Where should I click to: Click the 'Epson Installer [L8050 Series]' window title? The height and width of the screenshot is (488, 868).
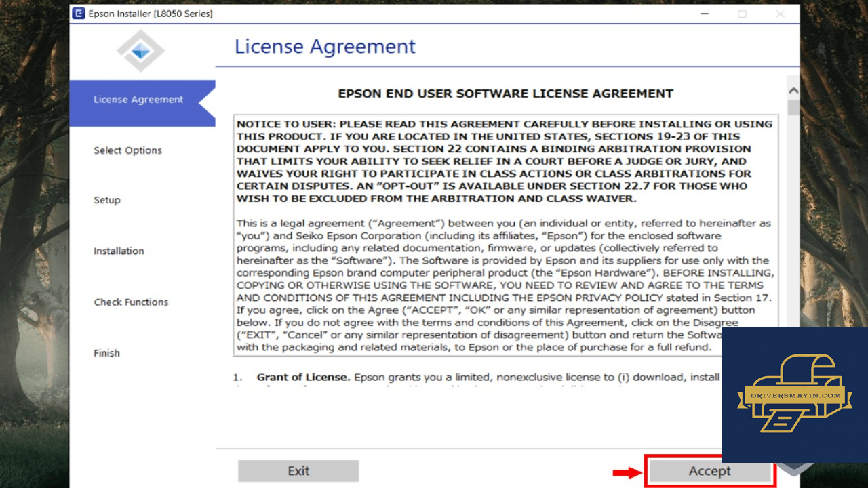click(x=151, y=14)
